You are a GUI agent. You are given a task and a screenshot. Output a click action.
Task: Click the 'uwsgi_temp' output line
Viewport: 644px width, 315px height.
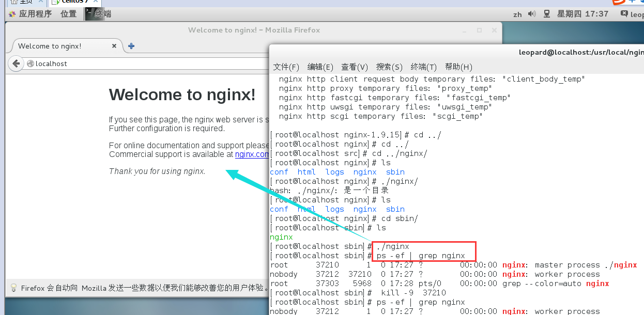385,107
